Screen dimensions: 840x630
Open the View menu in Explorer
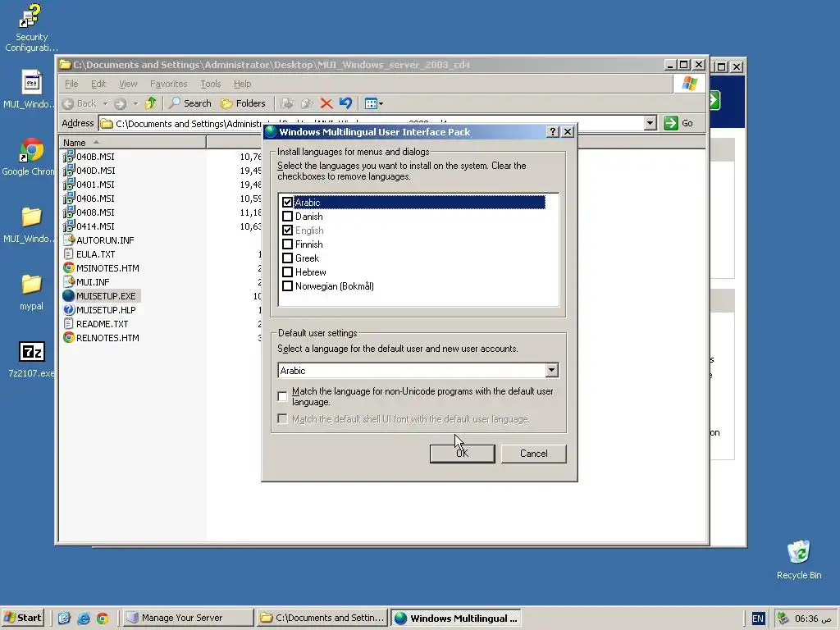pos(128,84)
